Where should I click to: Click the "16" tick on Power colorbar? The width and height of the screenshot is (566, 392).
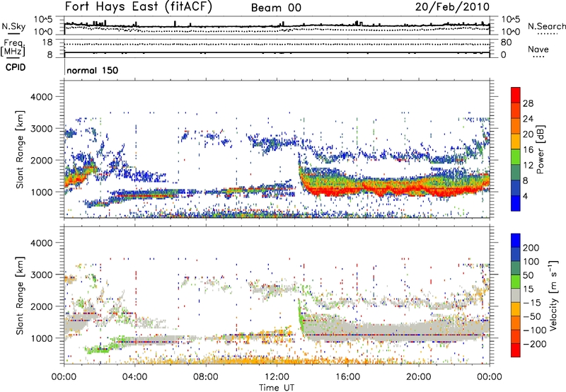pos(528,150)
